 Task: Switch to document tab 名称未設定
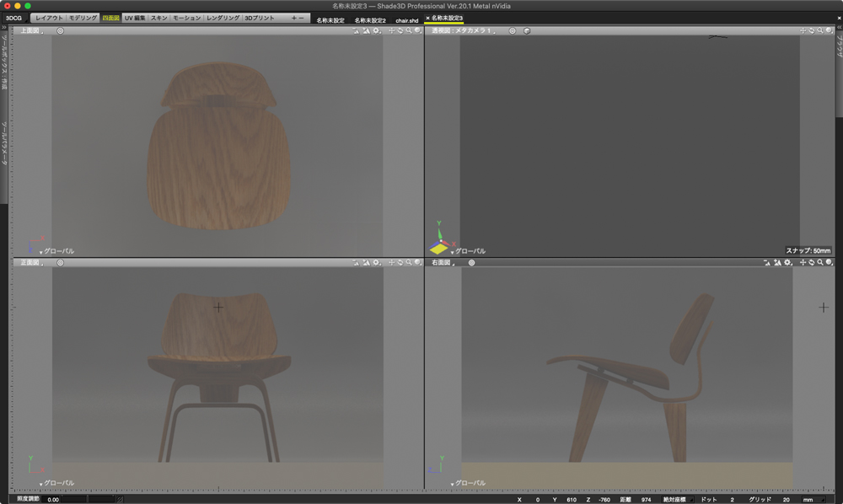(x=330, y=20)
